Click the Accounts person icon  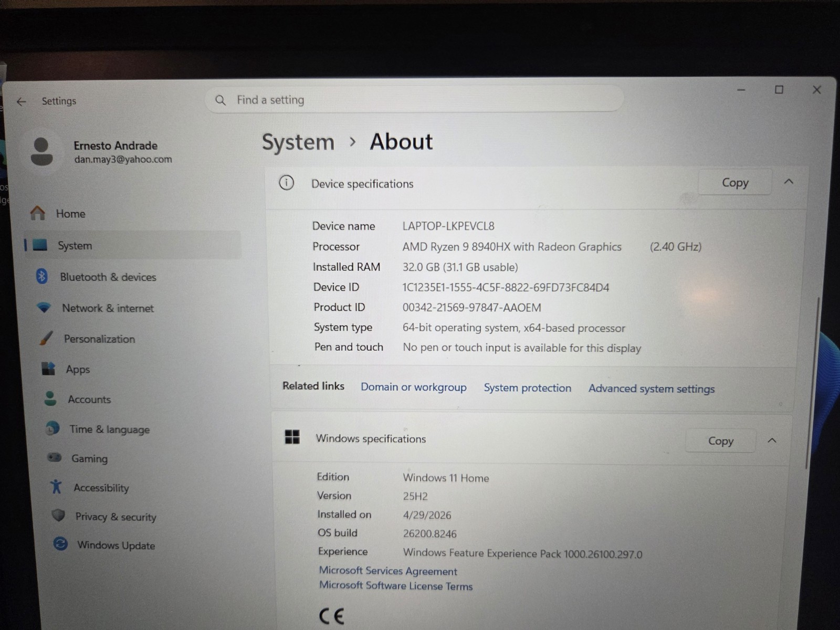pyautogui.click(x=50, y=398)
